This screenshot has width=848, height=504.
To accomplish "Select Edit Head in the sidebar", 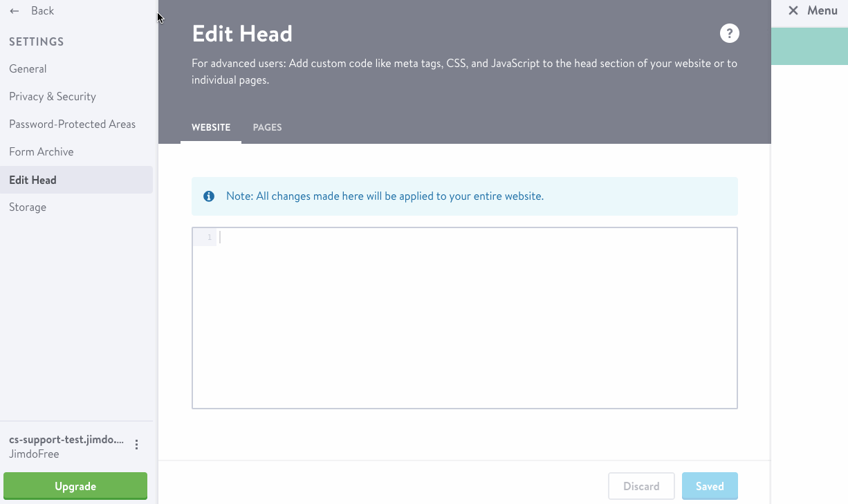I will tap(33, 180).
